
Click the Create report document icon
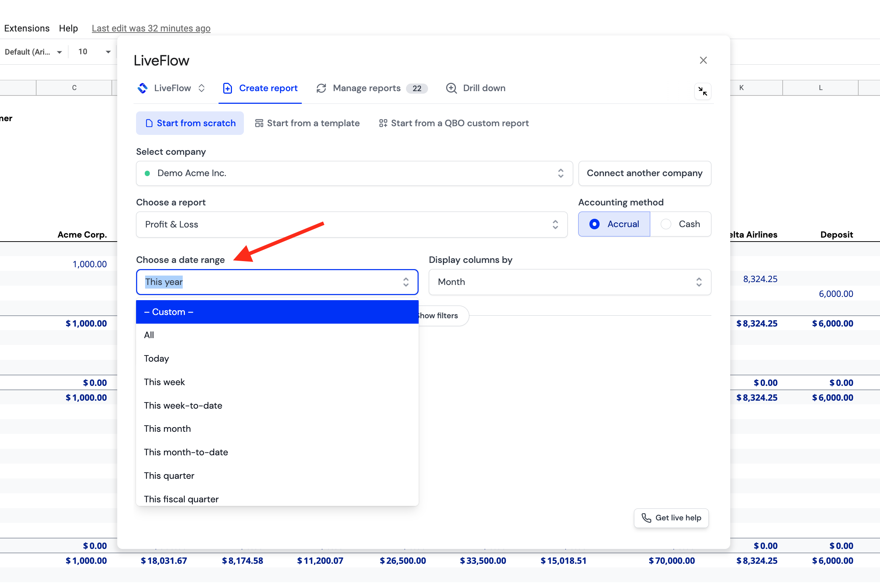(227, 88)
